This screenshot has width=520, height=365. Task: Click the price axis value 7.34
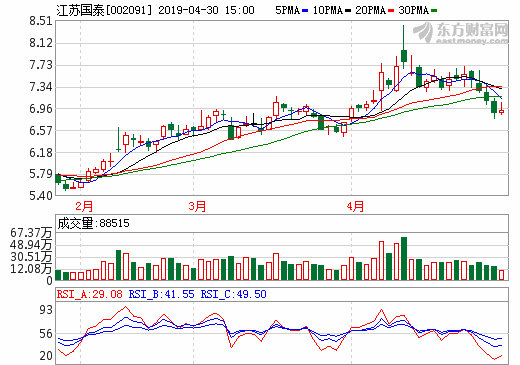[x=41, y=87]
